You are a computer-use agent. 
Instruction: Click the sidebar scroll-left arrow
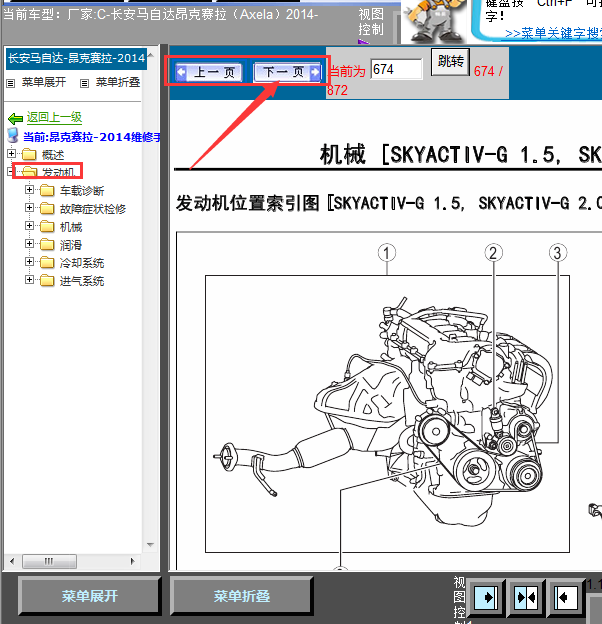coord(12,562)
